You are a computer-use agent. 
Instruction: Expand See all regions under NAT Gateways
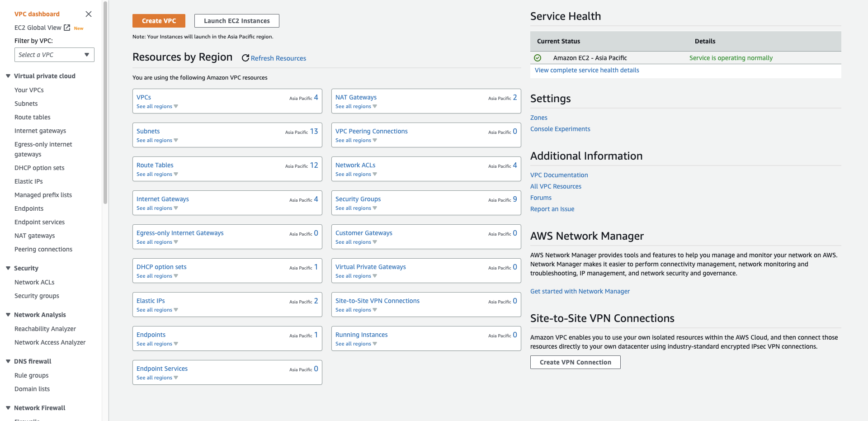point(356,106)
